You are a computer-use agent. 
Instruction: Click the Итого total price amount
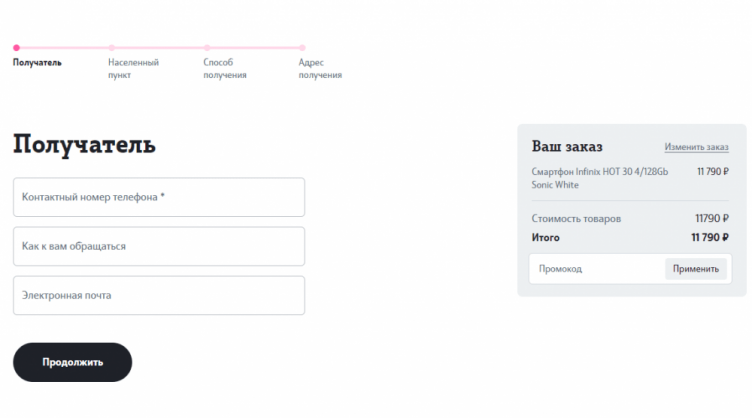point(710,238)
